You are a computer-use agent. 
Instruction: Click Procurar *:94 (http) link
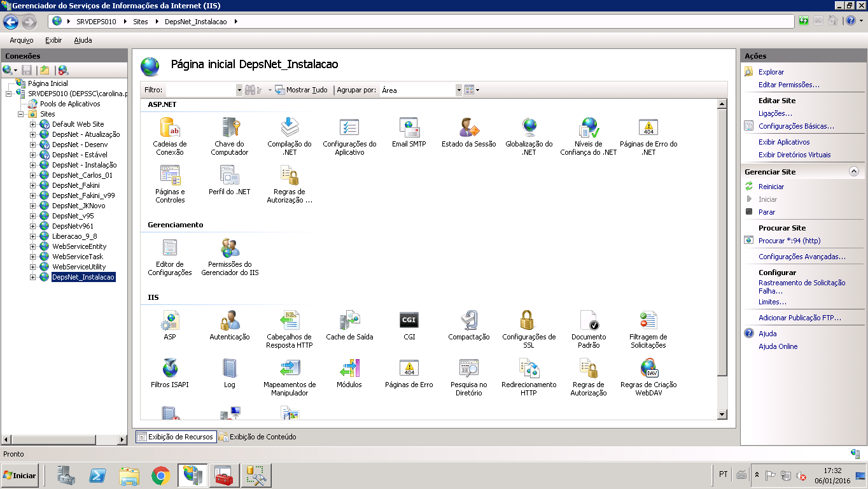[789, 241]
